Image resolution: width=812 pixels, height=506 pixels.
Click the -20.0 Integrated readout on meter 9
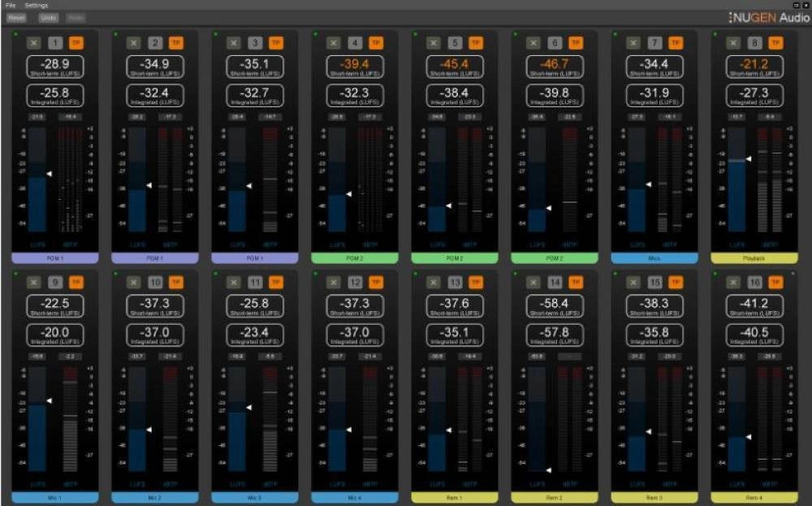point(55,335)
